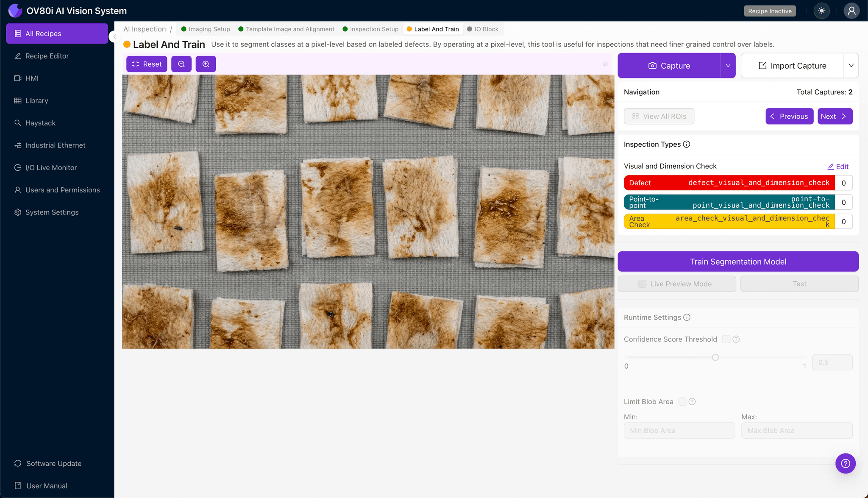
Task: Toggle Live Preview Mode checkbox
Action: (x=642, y=284)
